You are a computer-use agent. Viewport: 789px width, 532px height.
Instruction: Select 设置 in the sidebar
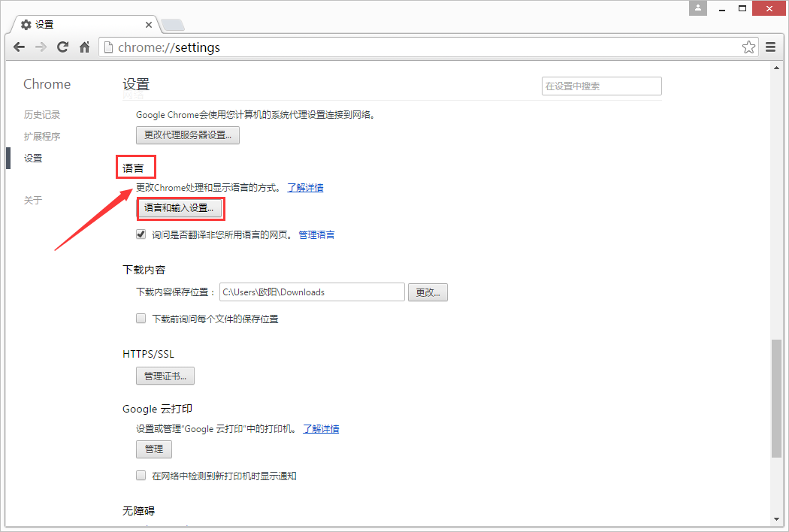(33, 158)
